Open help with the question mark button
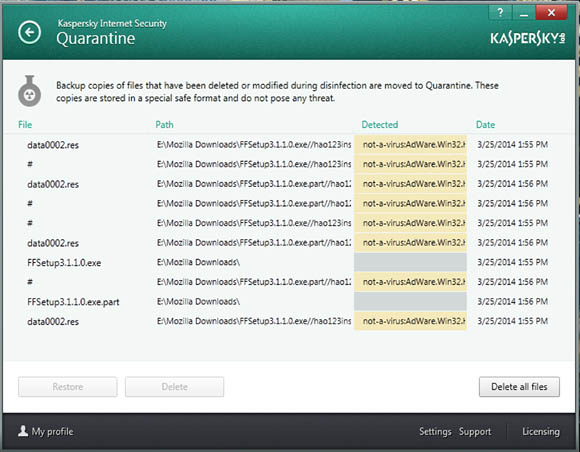Screen dimensions: 580x452 coord(500,13)
